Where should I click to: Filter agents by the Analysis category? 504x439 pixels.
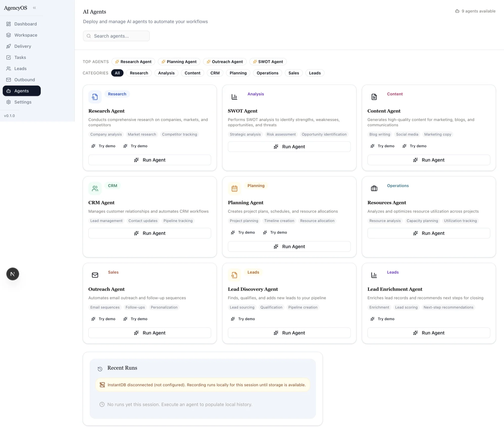pos(166,73)
